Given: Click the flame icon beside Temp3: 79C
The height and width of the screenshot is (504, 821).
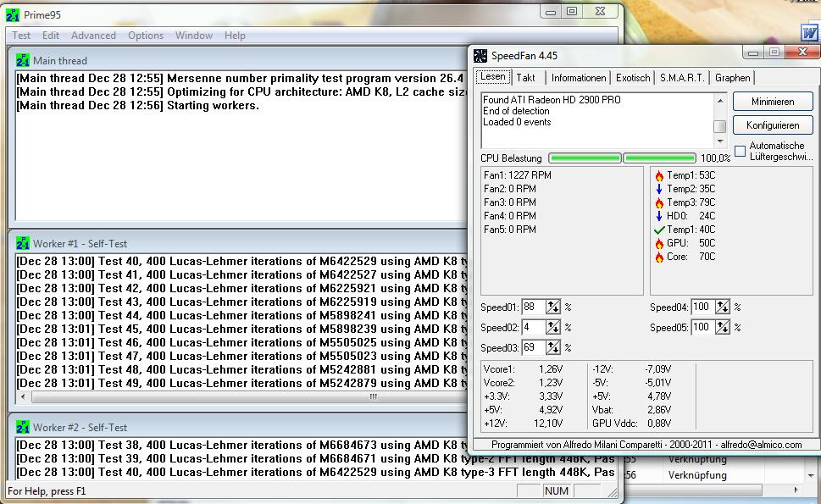Looking at the screenshot, I should [659, 202].
